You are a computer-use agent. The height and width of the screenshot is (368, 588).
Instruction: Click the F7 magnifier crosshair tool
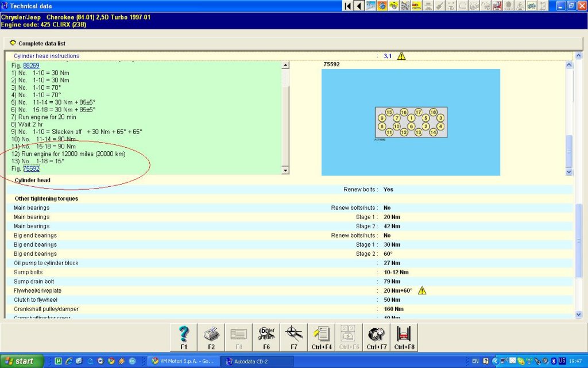[294, 338]
